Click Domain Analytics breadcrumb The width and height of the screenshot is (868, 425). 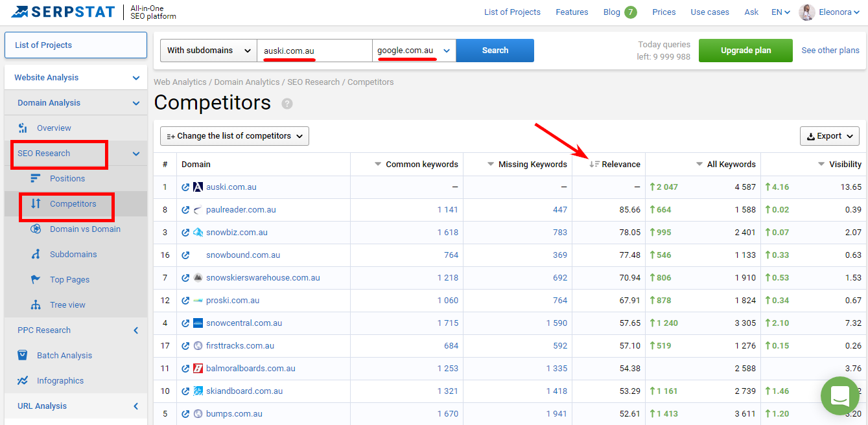247,82
